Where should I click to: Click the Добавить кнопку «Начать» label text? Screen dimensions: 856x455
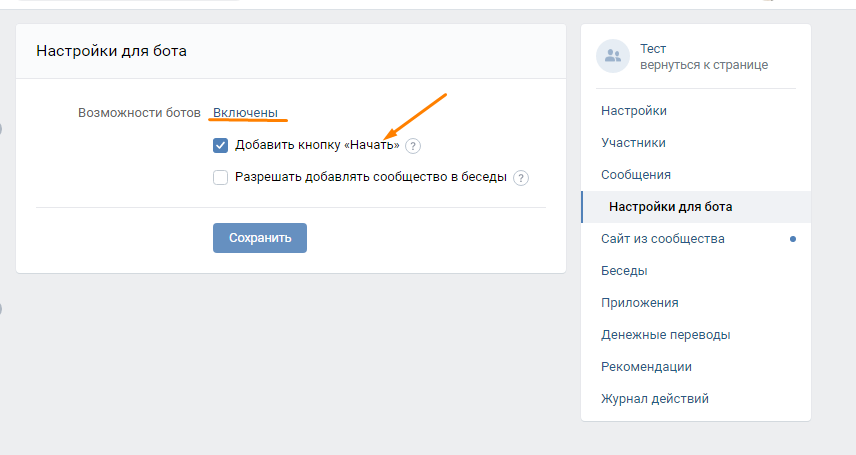(x=317, y=145)
